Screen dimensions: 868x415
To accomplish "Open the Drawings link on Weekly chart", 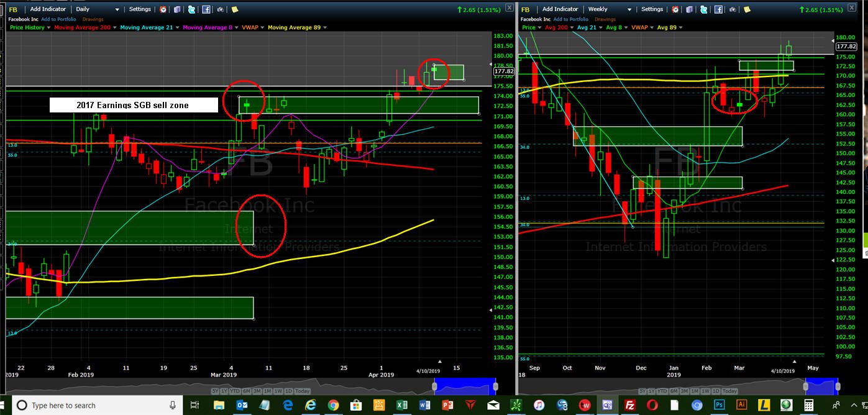I will [605, 19].
